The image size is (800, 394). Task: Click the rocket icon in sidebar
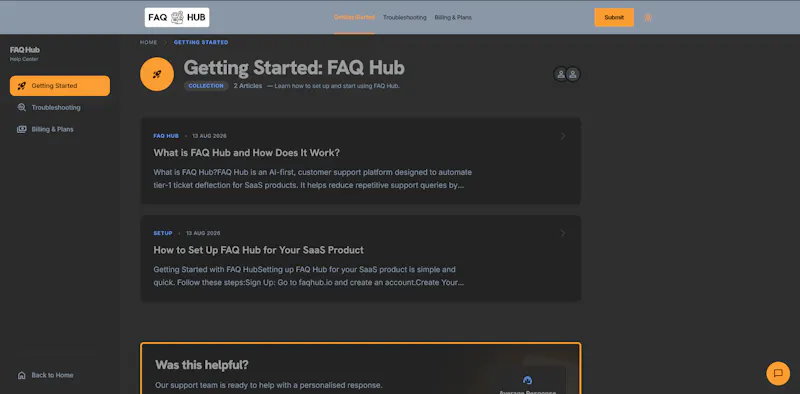pyautogui.click(x=21, y=86)
